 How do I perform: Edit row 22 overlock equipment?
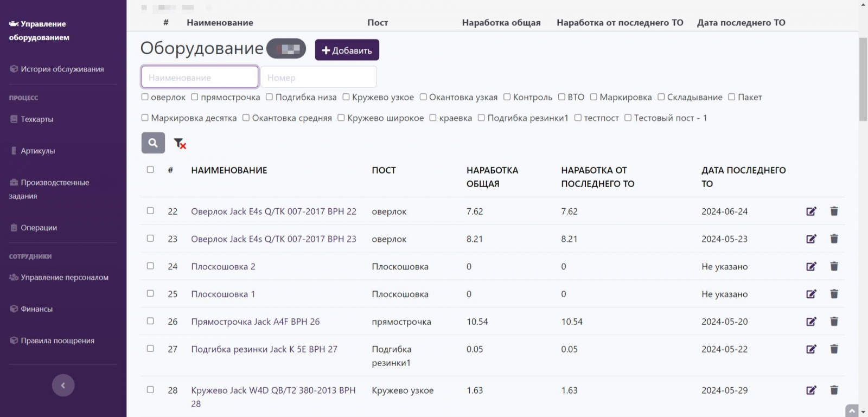[811, 211]
